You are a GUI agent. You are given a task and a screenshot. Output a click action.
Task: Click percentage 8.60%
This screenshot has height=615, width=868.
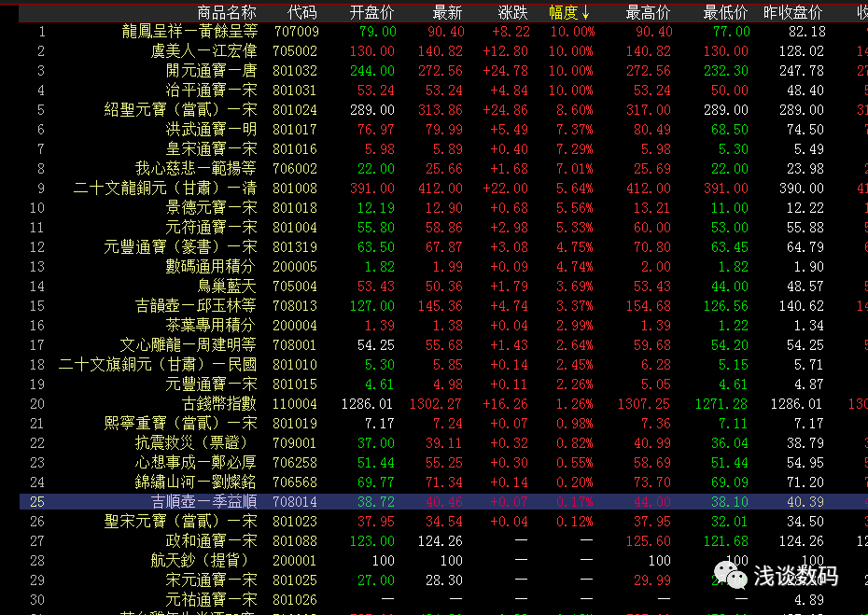coord(575,109)
